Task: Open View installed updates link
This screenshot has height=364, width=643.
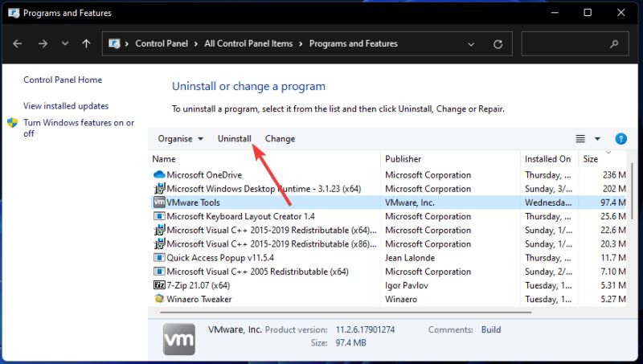Action: [66, 106]
